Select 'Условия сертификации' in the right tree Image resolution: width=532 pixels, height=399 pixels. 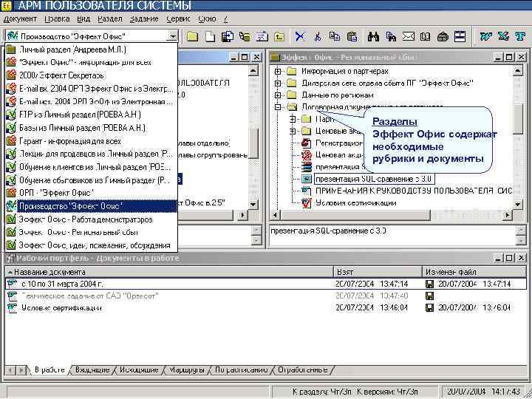point(356,203)
